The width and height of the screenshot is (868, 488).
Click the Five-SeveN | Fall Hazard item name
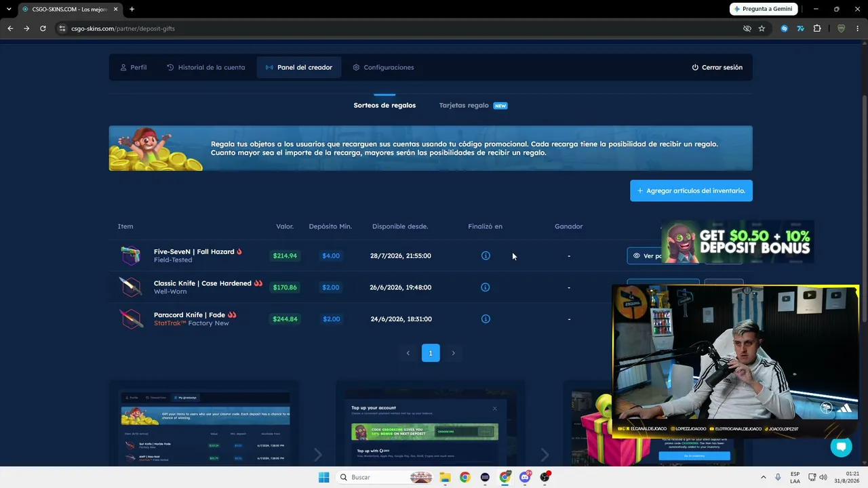[194, 251]
